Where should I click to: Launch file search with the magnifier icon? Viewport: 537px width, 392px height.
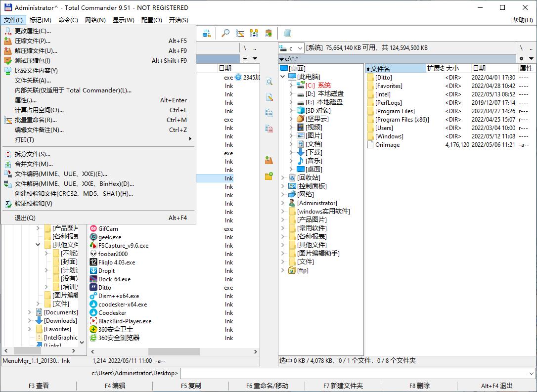[225, 33]
